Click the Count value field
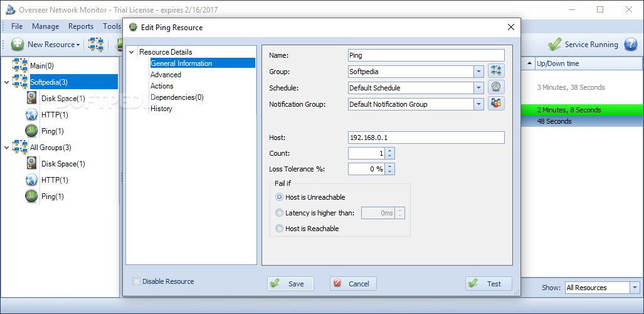This screenshot has width=644, height=314. (367, 153)
